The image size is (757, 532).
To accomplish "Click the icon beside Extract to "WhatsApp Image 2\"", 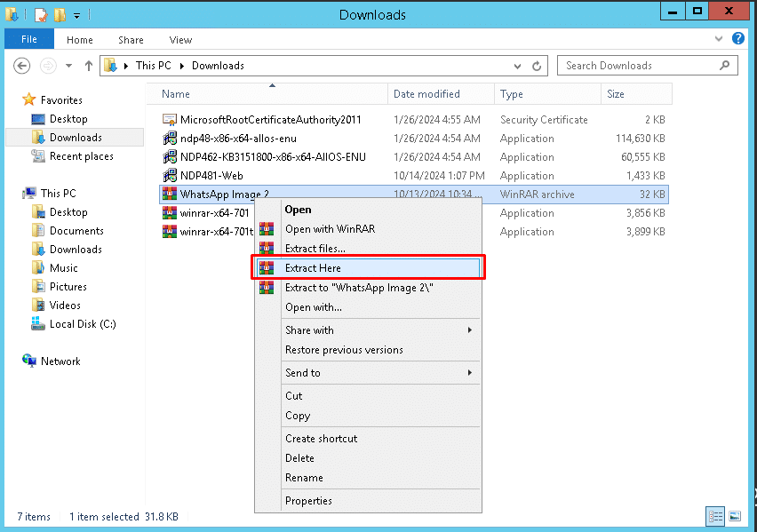I will (267, 288).
